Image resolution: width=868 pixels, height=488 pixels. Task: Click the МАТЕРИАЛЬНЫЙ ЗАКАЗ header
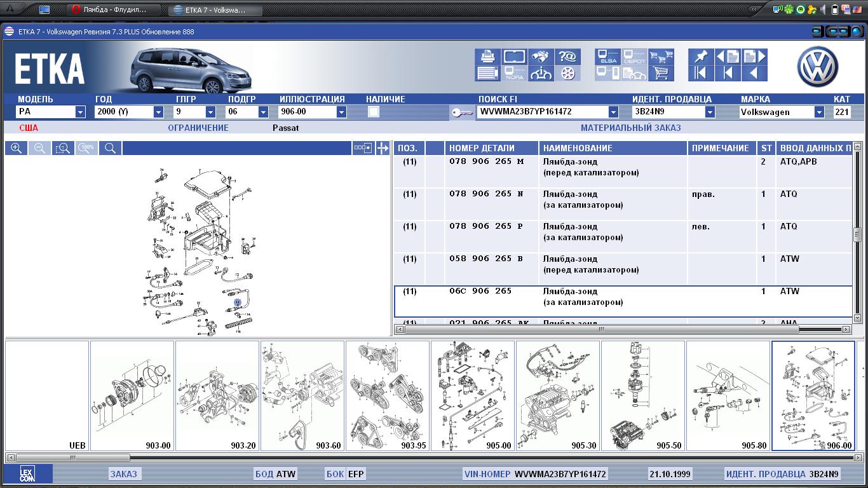click(630, 128)
